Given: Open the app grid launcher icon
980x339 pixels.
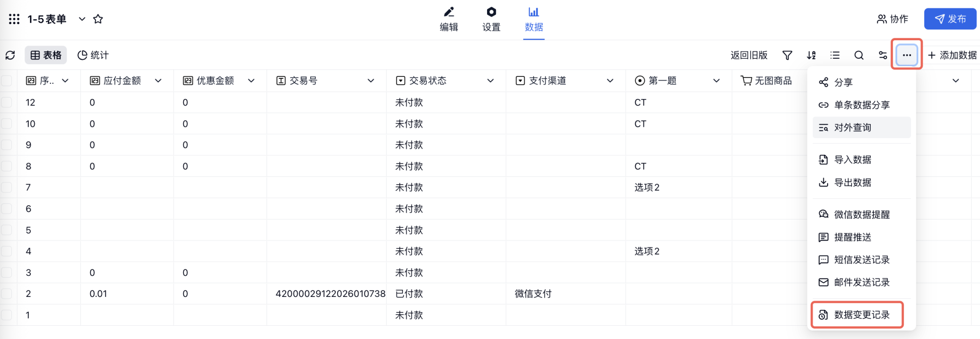Looking at the screenshot, I should pyautogui.click(x=14, y=19).
